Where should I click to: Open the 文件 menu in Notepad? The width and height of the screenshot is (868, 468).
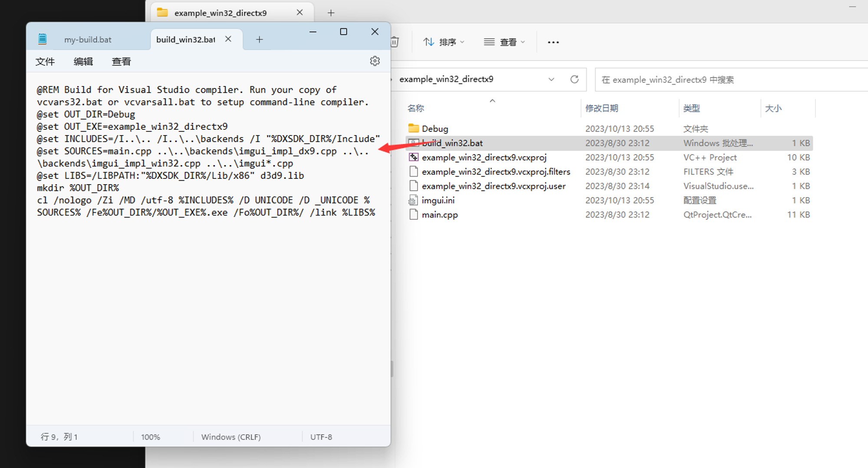pos(45,61)
